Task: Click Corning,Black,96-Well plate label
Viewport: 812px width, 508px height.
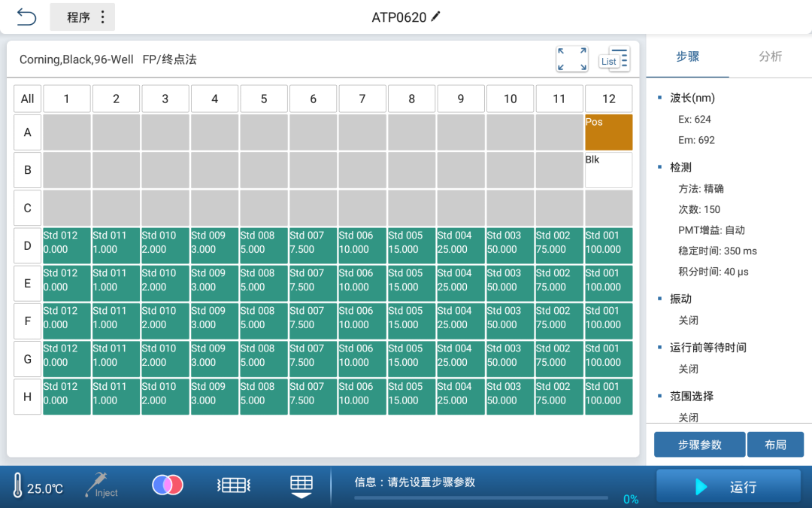Action: 76,59
